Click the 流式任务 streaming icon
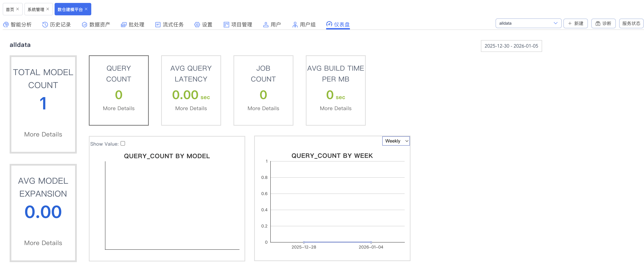 [x=158, y=24]
